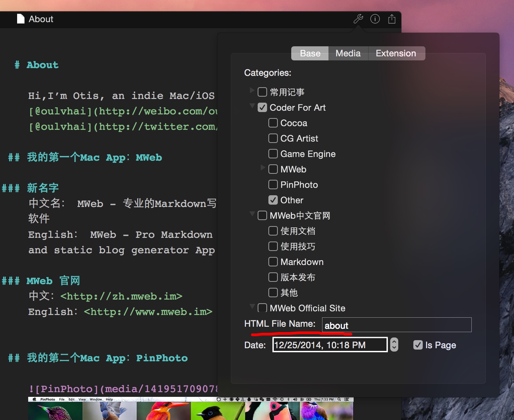Click the wrench settings icon in title bar
This screenshot has width=514, height=420.
[x=358, y=19]
